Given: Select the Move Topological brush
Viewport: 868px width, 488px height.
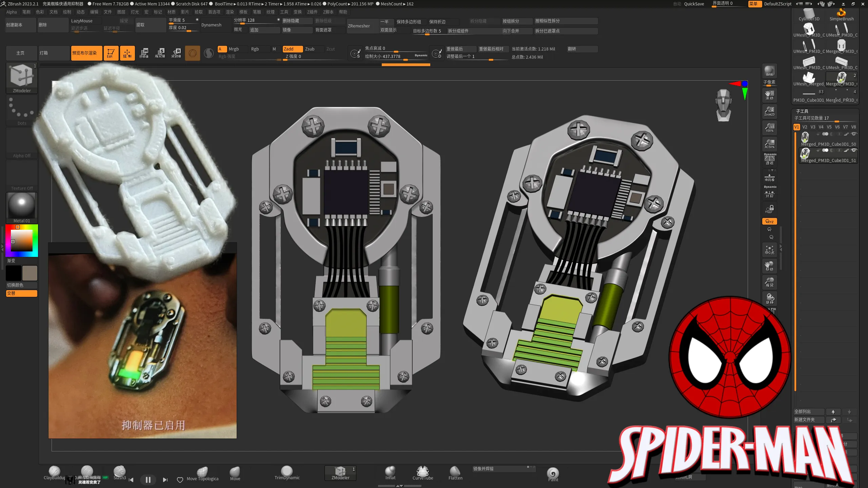Looking at the screenshot, I should pyautogui.click(x=202, y=474).
